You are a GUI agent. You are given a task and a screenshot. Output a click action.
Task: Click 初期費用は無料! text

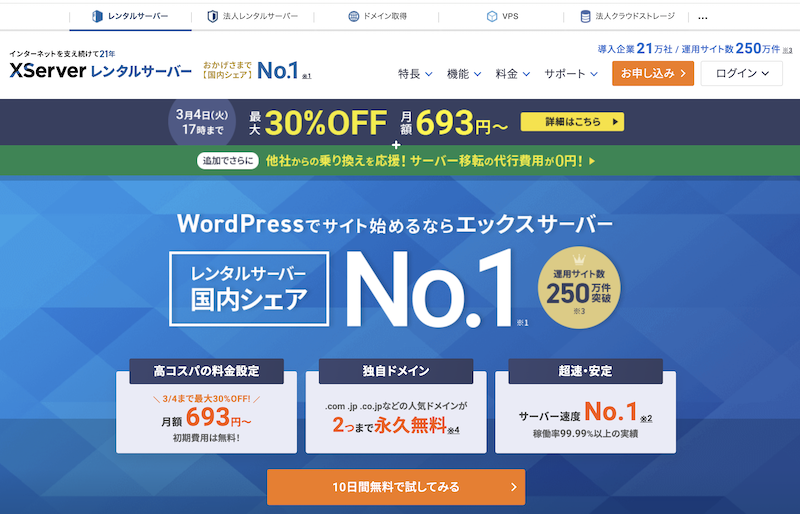(206, 438)
